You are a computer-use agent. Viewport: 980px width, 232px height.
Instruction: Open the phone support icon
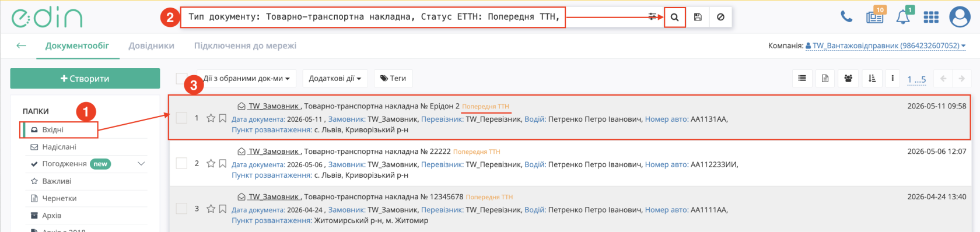pyautogui.click(x=846, y=17)
